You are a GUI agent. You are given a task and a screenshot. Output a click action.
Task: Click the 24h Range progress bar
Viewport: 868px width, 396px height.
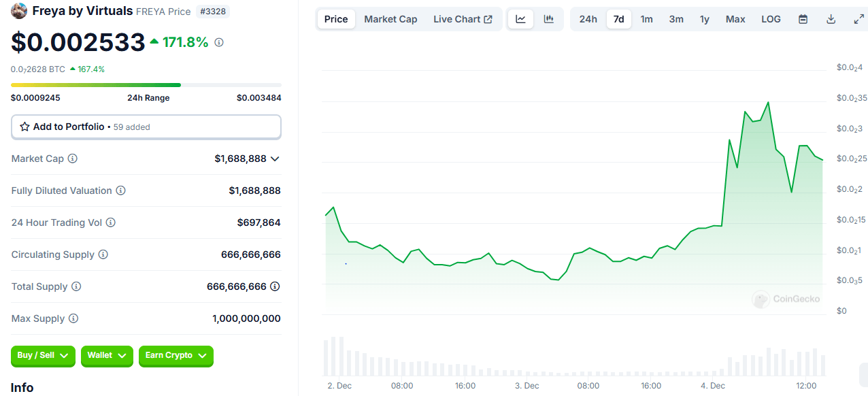pyautogui.click(x=146, y=84)
